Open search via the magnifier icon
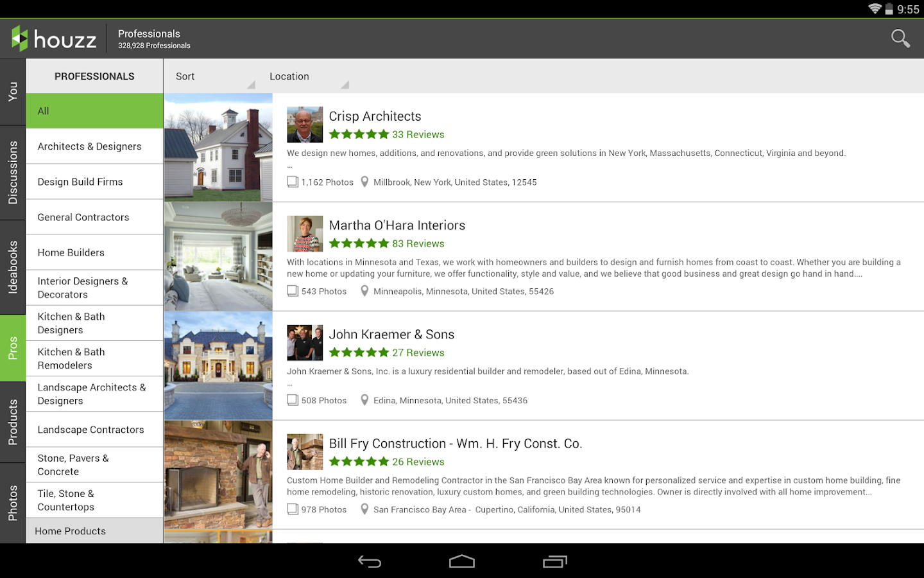The image size is (924, 578). pos(900,39)
